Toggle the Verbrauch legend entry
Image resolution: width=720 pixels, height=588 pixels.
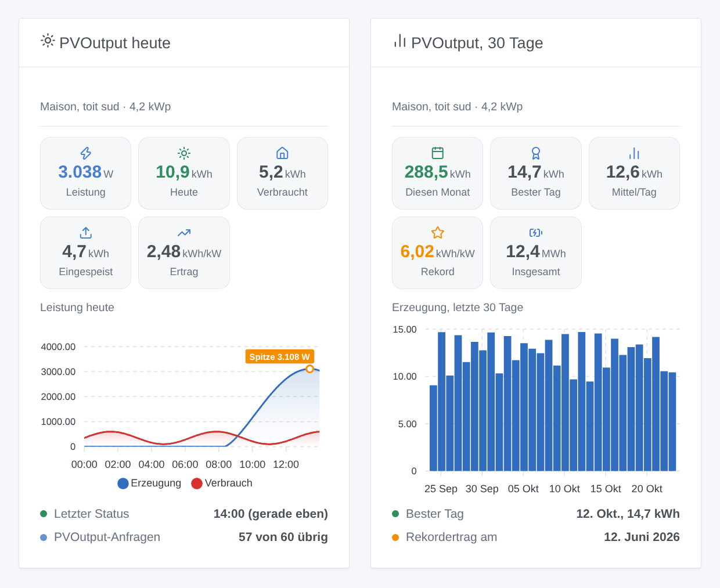coord(222,483)
